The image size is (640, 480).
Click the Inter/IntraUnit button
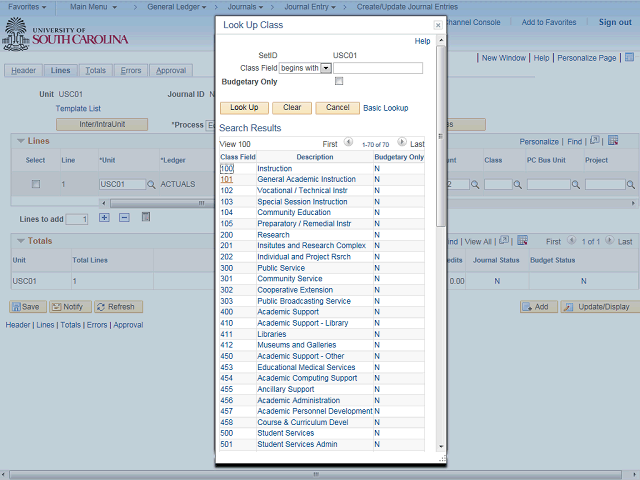102,124
